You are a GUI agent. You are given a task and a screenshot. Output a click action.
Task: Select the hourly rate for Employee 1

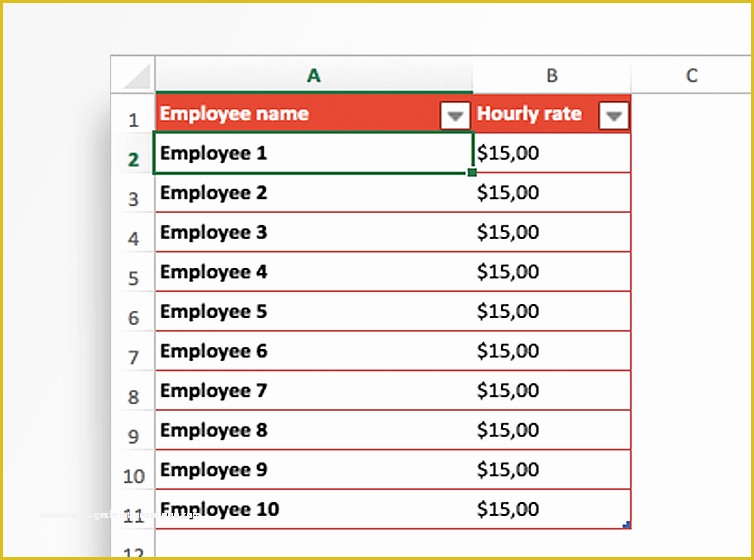point(552,153)
